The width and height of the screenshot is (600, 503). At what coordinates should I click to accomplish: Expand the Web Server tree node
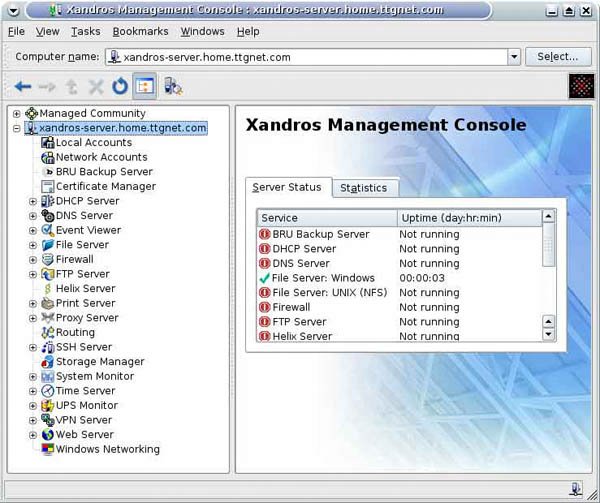(32, 435)
